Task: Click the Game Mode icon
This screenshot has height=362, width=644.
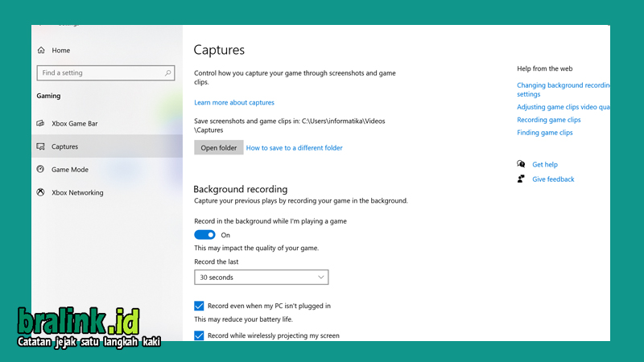Action: tap(41, 169)
